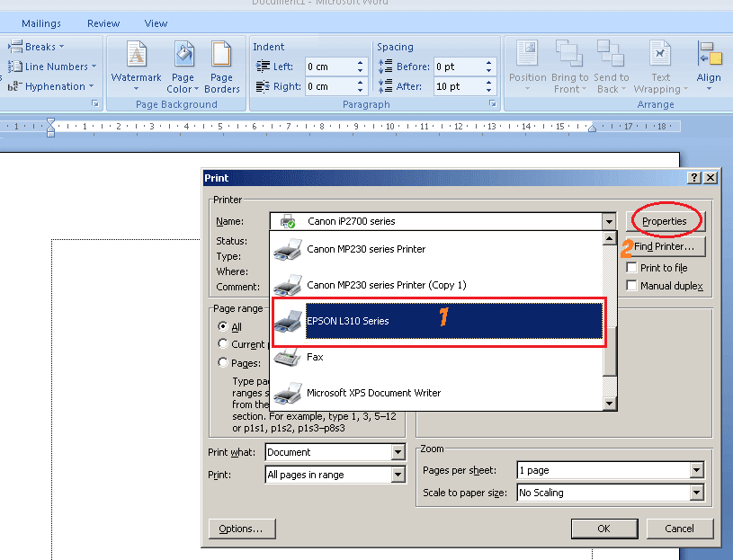Select EPSON L310 Series entry
The width and height of the screenshot is (733, 560).
pos(439,321)
